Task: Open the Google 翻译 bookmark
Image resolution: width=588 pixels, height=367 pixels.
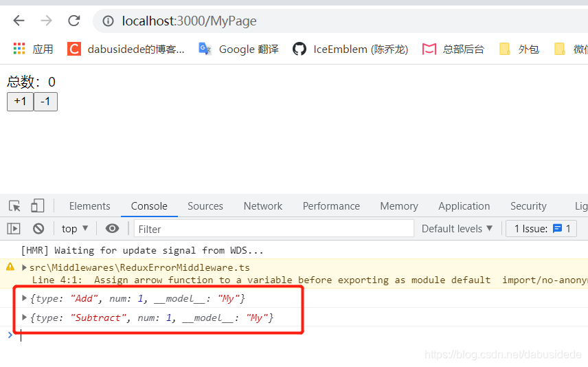Action: 238,49
